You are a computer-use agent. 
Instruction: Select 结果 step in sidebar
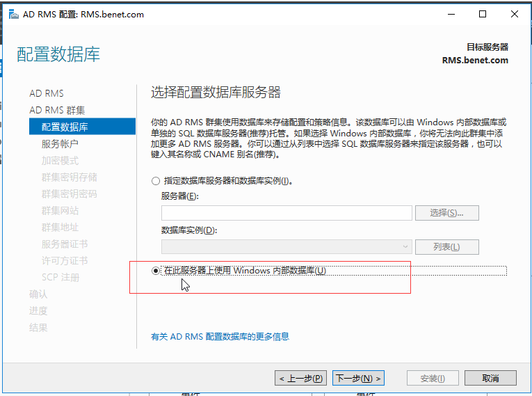coord(38,327)
